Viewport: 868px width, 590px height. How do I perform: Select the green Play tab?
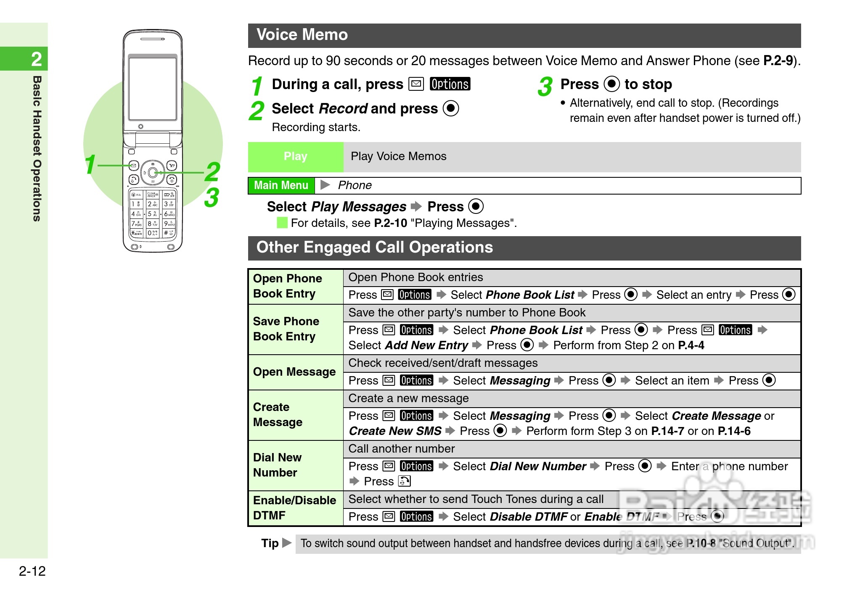pos(296,157)
